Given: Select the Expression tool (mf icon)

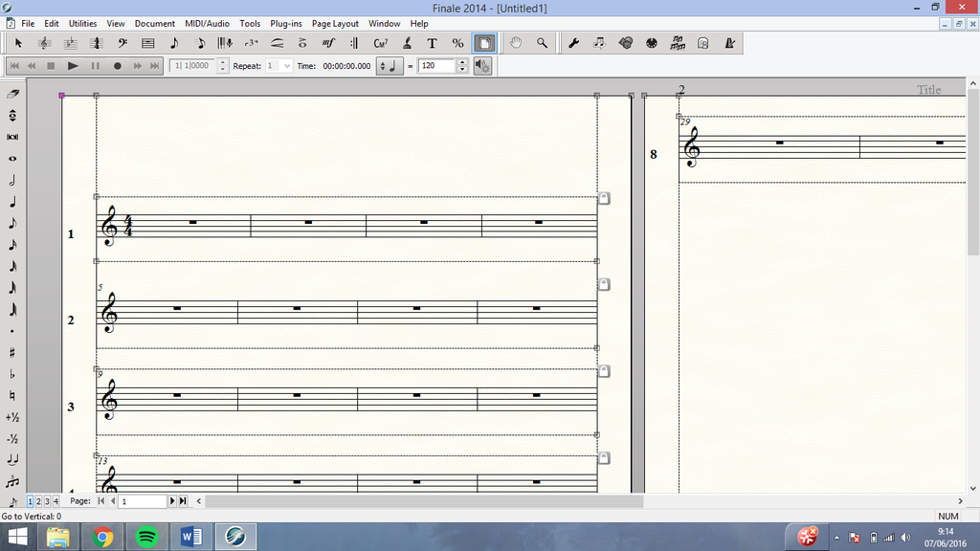Looking at the screenshot, I should [x=328, y=43].
